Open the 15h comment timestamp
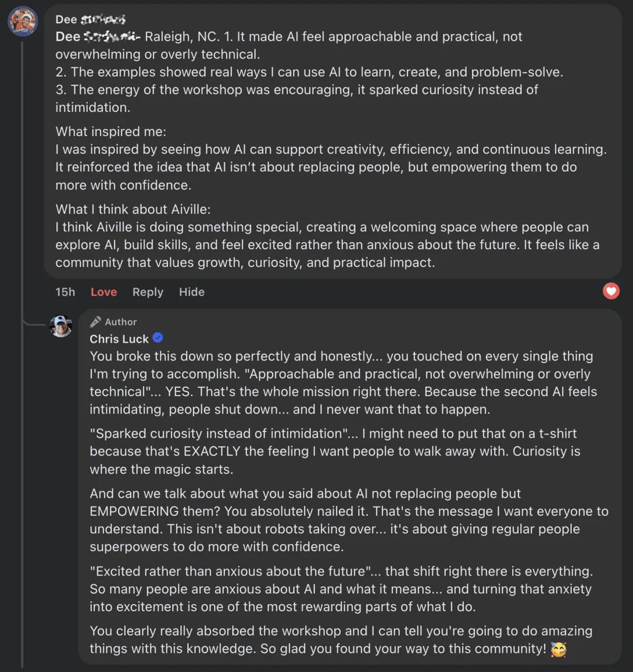This screenshot has height=672, width=633. pos(65,292)
